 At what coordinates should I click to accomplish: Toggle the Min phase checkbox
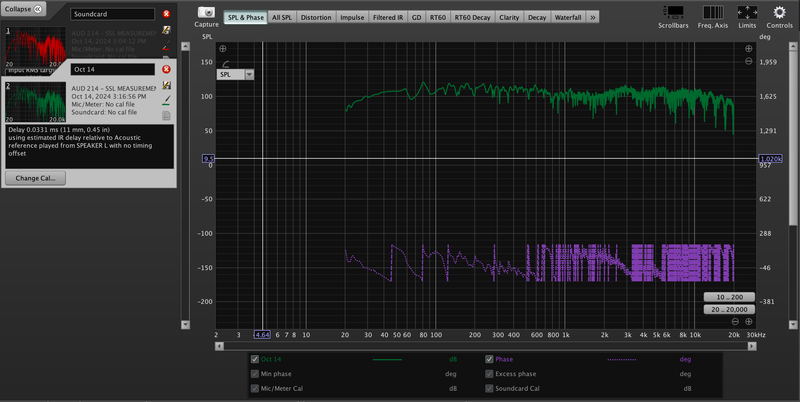(255, 374)
